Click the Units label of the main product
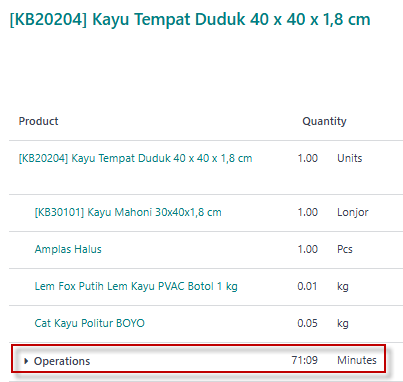This screenshot has height=382, width=403. [349, 158]
